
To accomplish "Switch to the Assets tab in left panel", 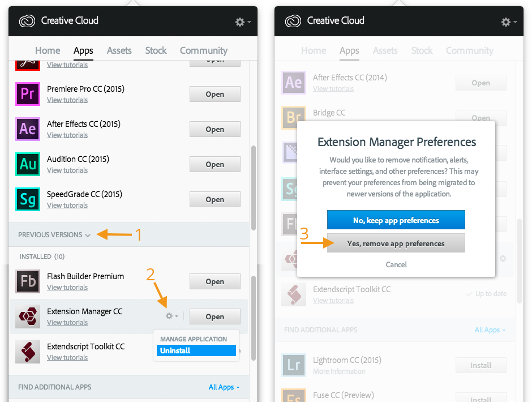I will pos(119,50).
